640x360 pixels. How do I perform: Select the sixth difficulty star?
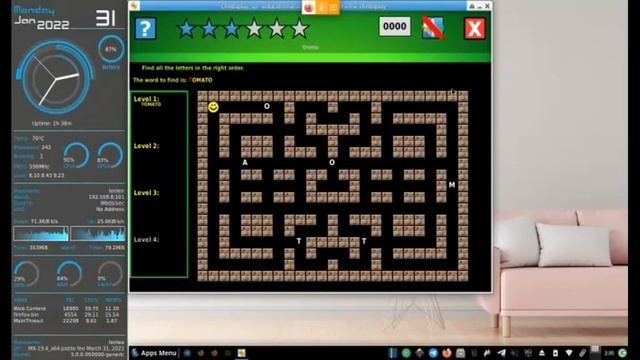pyautogui.click(x=300, y=29)
